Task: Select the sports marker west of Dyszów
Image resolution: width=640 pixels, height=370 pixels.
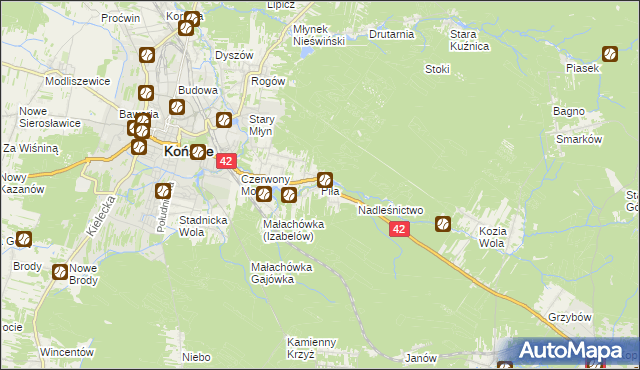Action: click(147, 55)
